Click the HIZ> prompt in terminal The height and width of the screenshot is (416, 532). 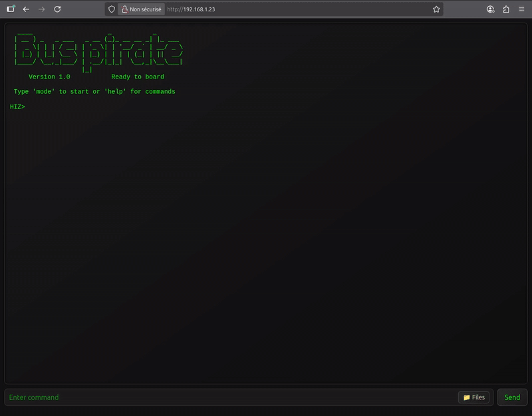click(17, 106)
